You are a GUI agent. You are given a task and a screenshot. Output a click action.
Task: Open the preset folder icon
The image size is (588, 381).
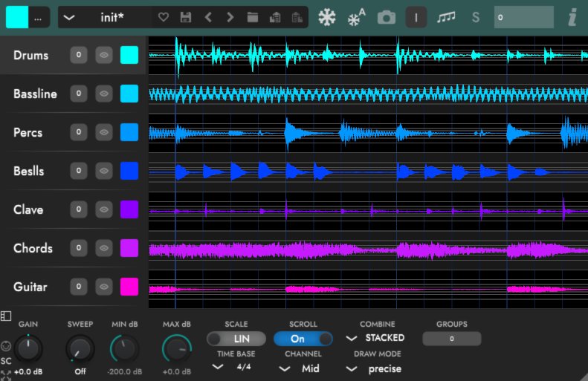[253, 17]
